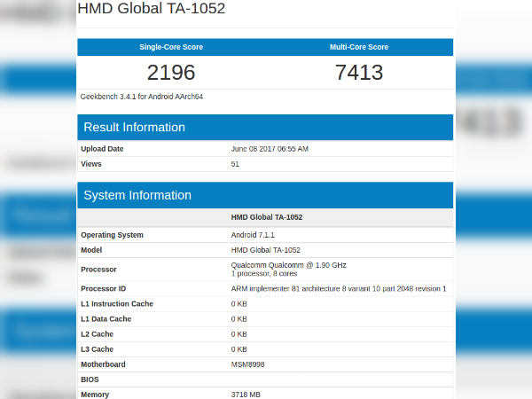This screenshot has width=532, height=399.
Task: Click the L1 Data Cache '0 KB' value
Action: tap(239, 319)
